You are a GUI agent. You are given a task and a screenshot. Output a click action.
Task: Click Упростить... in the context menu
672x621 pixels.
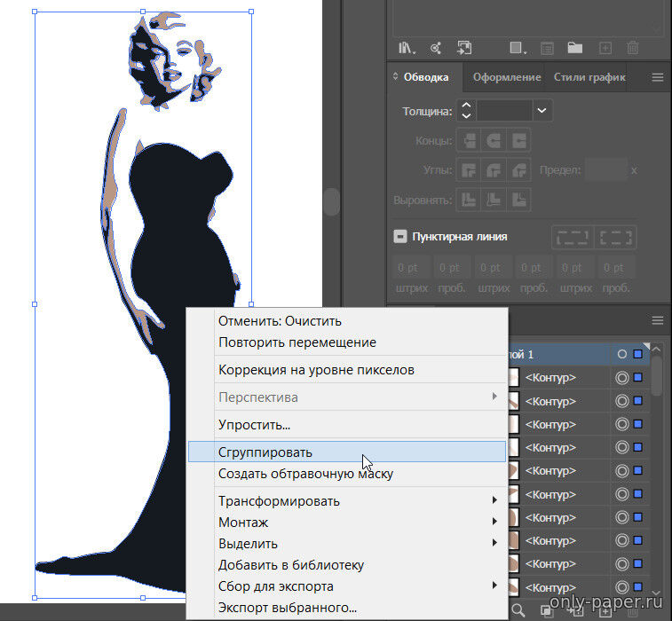(x=255, y=425)
